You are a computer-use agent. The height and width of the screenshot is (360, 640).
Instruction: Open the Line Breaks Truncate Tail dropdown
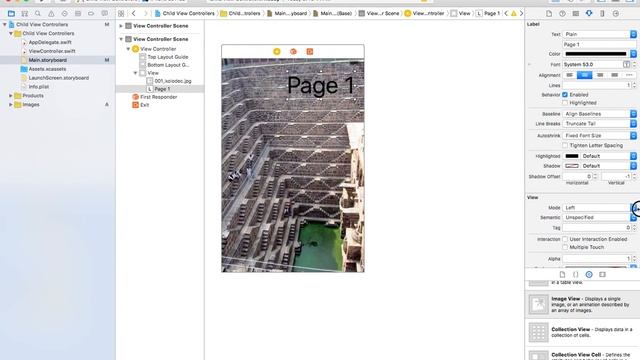tap(599, 124)
